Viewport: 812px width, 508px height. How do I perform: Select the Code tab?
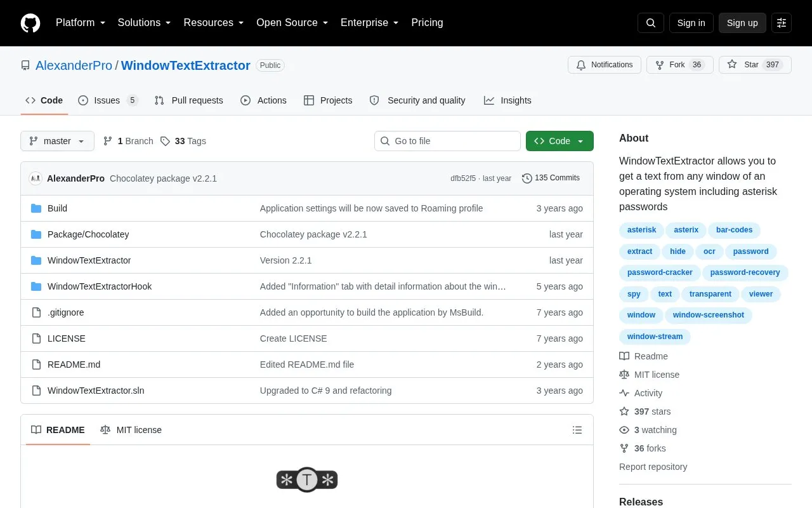tap(44, 100)
